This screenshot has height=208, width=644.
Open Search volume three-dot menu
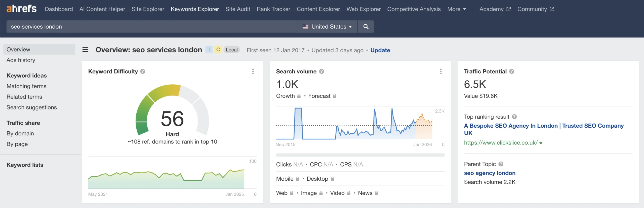click(x=441, y=72)
